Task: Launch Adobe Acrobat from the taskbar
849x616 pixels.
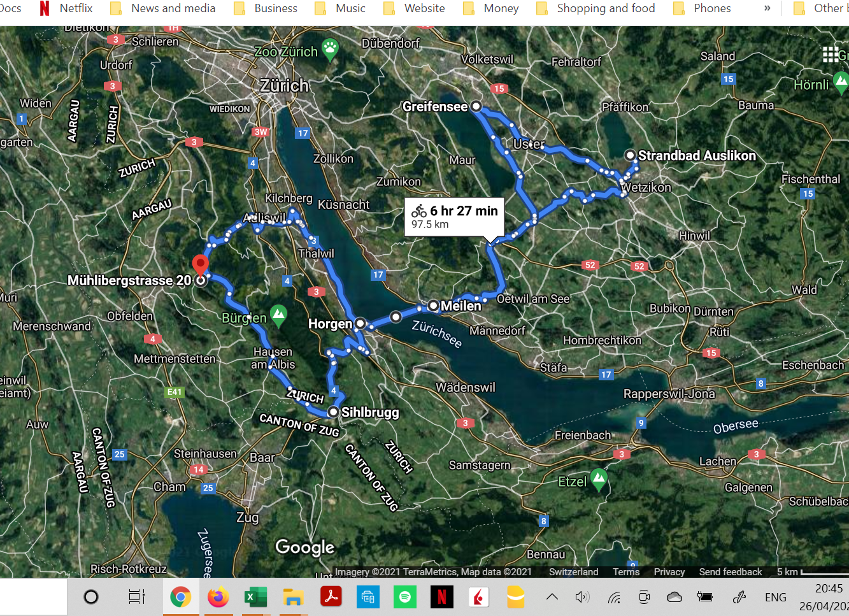Action: pos(331,597)
